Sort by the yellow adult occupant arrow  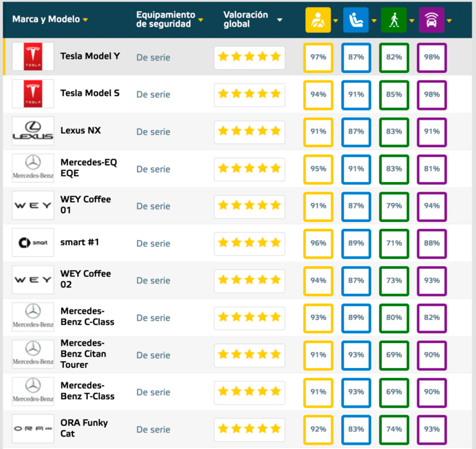[x=336, y=21]
